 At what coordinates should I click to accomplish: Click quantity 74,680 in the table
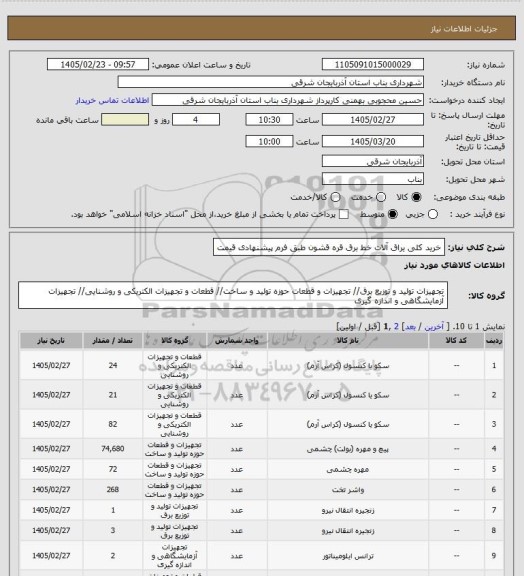(x=113, y=449)
